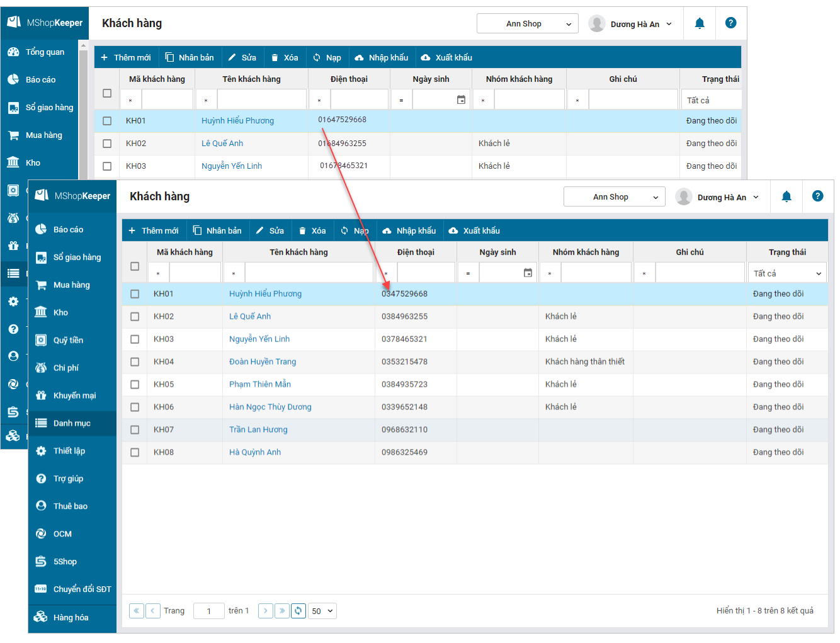Click Nhập khẩu in the back window toolbar
The image size is (840, 643).
(381, 57)
